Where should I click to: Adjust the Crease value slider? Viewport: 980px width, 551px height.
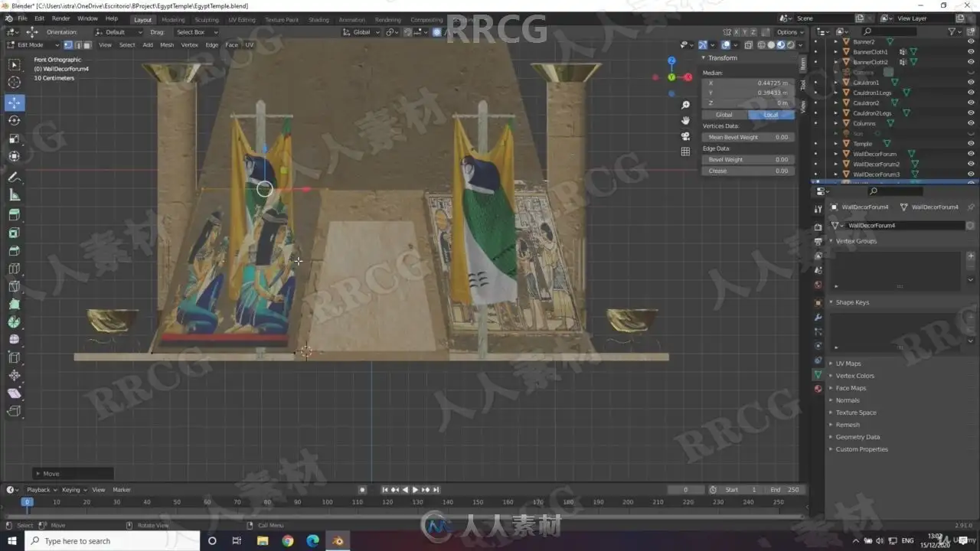(x=748, y=171)
